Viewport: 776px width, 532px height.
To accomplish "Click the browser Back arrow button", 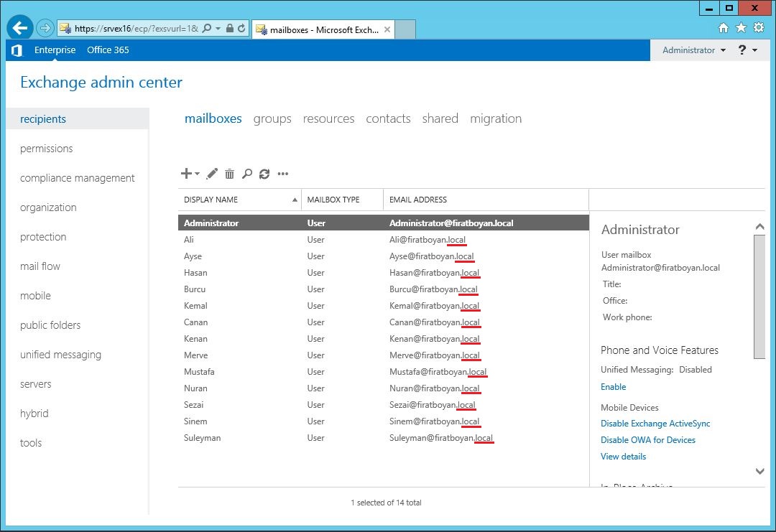I will click(x=20, y=28).
